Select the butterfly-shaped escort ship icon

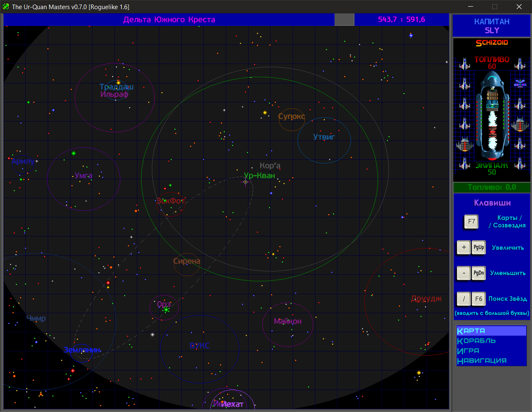click(x=520, y=83)
